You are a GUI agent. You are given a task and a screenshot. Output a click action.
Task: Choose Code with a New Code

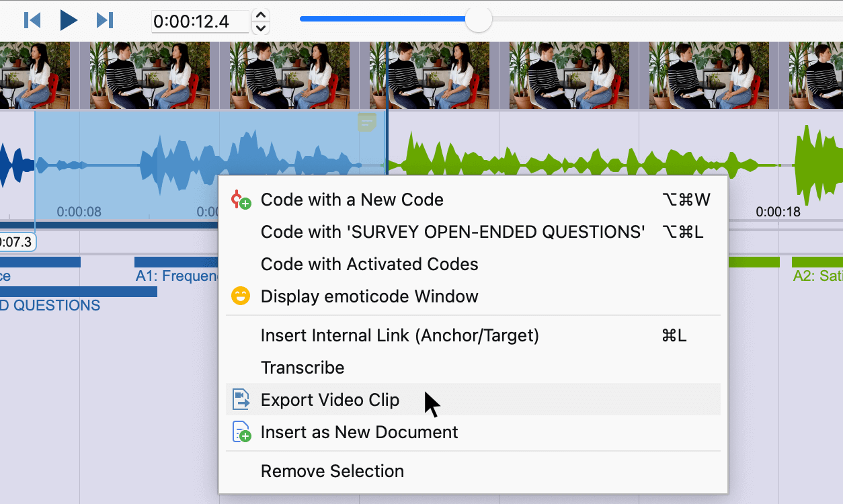473,200
